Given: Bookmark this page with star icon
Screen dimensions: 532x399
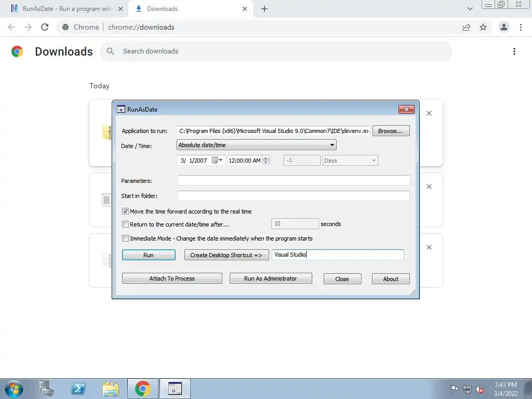Looking at the screenshot, I should [x=483, y=27].
